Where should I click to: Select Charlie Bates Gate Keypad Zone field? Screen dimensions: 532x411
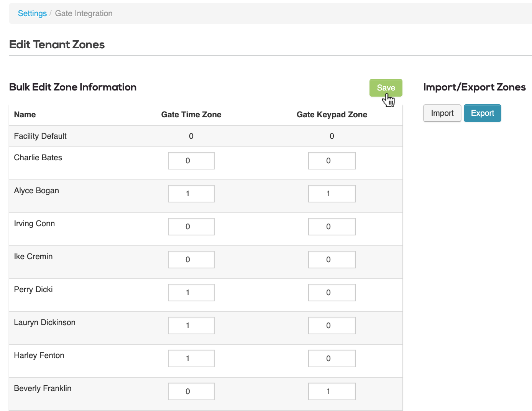click(x=332, y=160)
